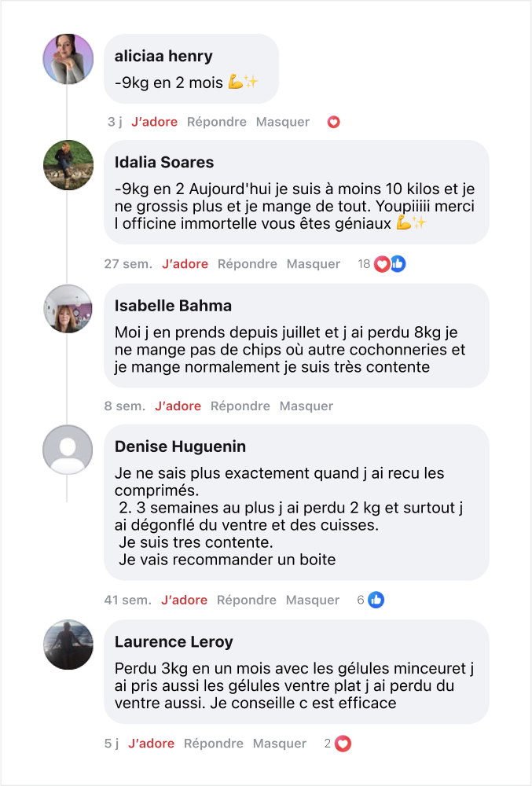
Task: Hide Isabelle Bahma's comment
Action: click(306, 406)
